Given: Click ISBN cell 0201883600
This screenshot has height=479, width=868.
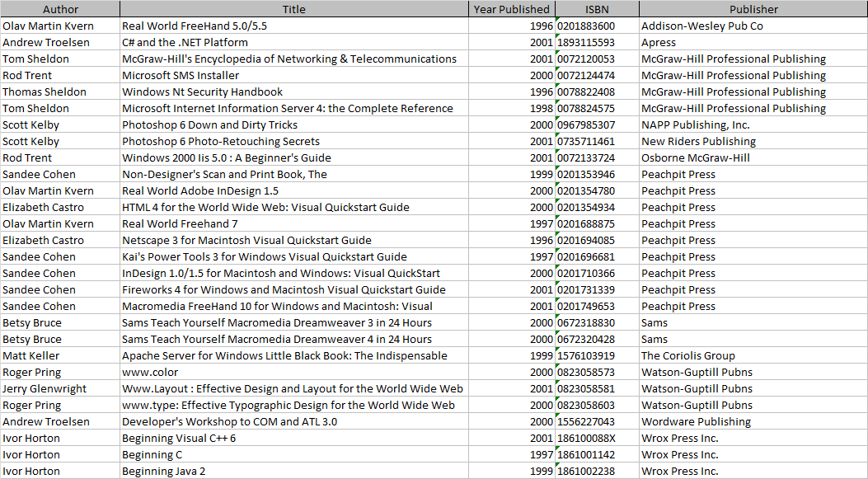Looking at the screenshot, I should point(597,26).
